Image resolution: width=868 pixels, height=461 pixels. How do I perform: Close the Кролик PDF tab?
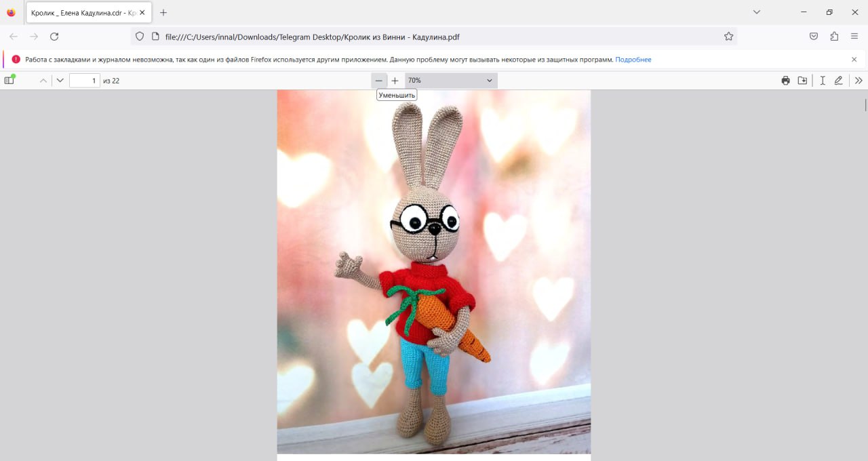142,12
